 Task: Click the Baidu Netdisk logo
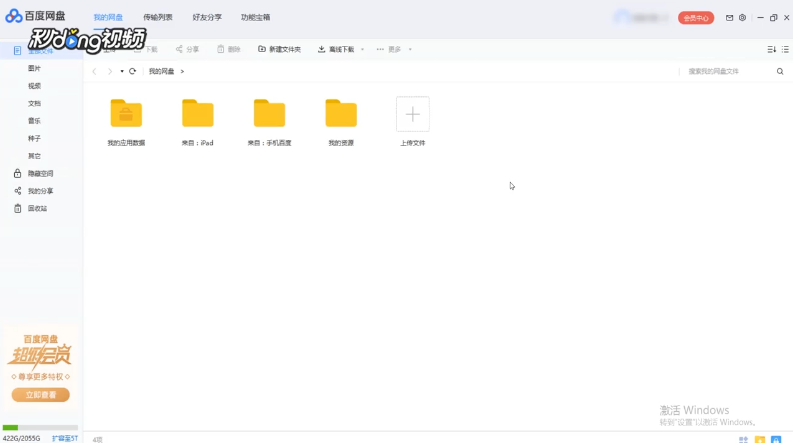click(x=35, y=16)
